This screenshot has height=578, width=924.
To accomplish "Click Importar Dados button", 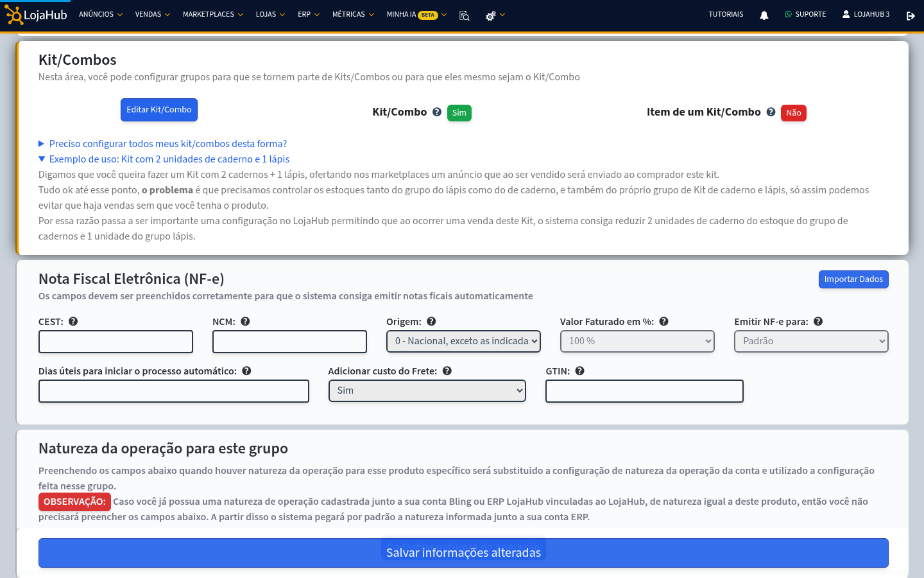I will [853, 279].
